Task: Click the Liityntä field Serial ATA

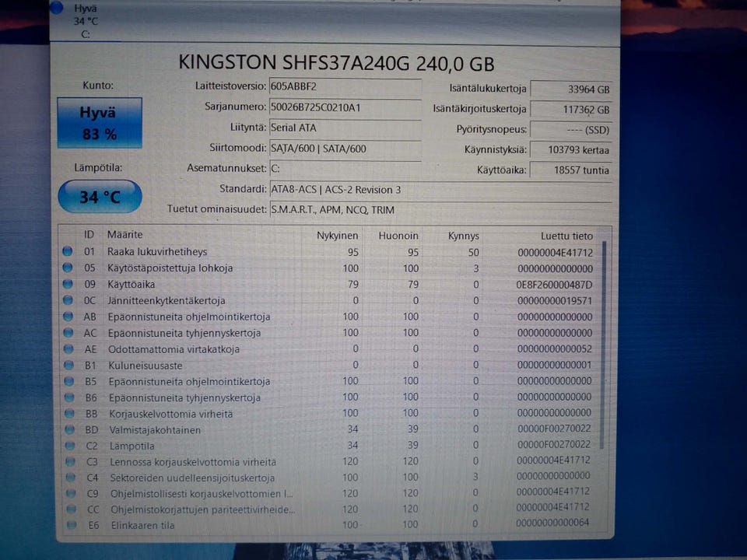Action: [345, 128]
